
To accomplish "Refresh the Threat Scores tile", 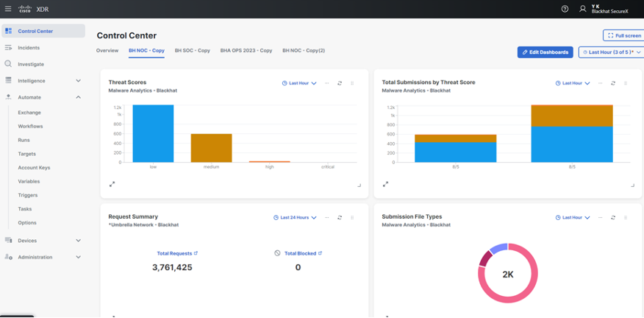I will pyautogui.click(x=340, y=83).
